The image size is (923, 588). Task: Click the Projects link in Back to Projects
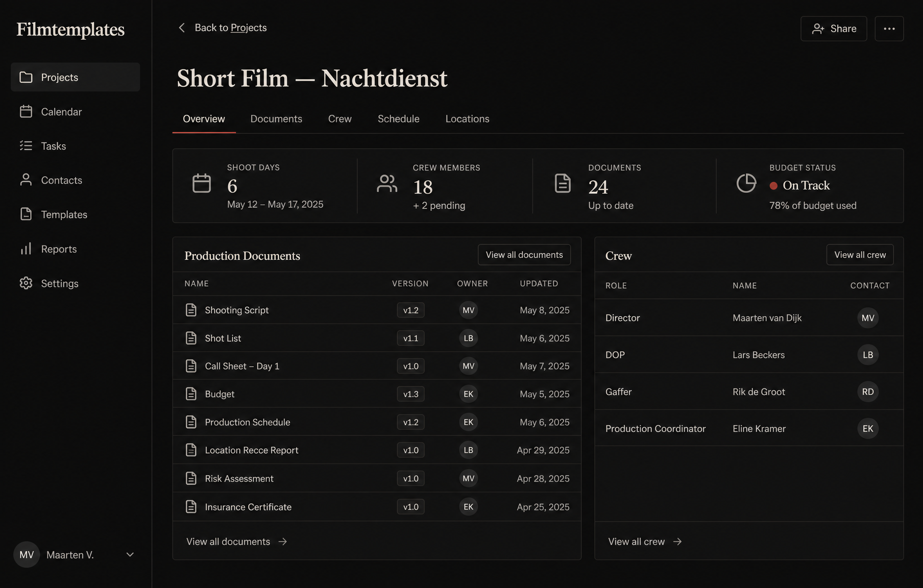pos(249,28)
